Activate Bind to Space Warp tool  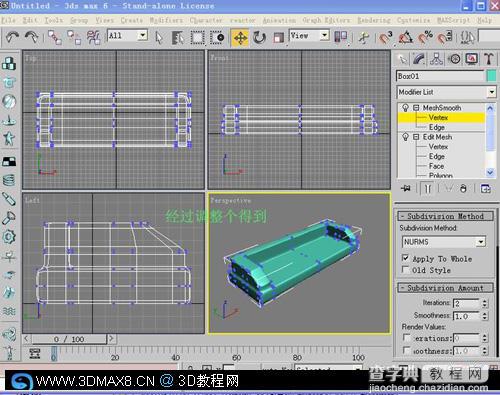coord(93,37)
